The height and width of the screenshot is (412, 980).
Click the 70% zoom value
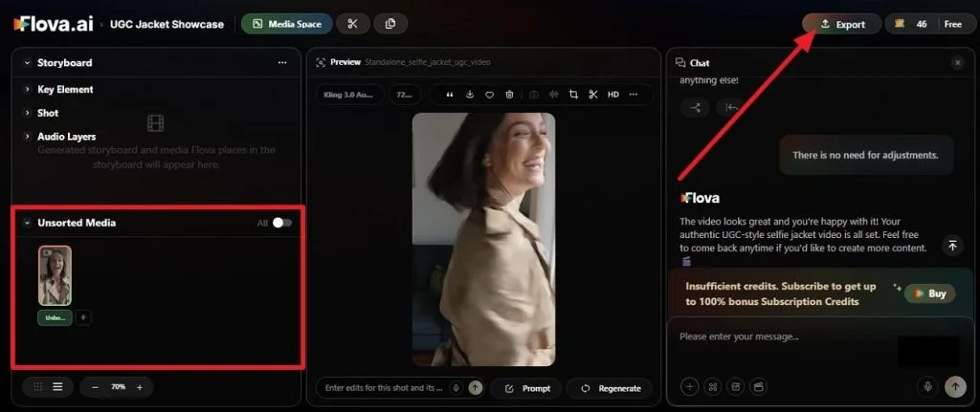pyautogui.click(x=118, y=387)
